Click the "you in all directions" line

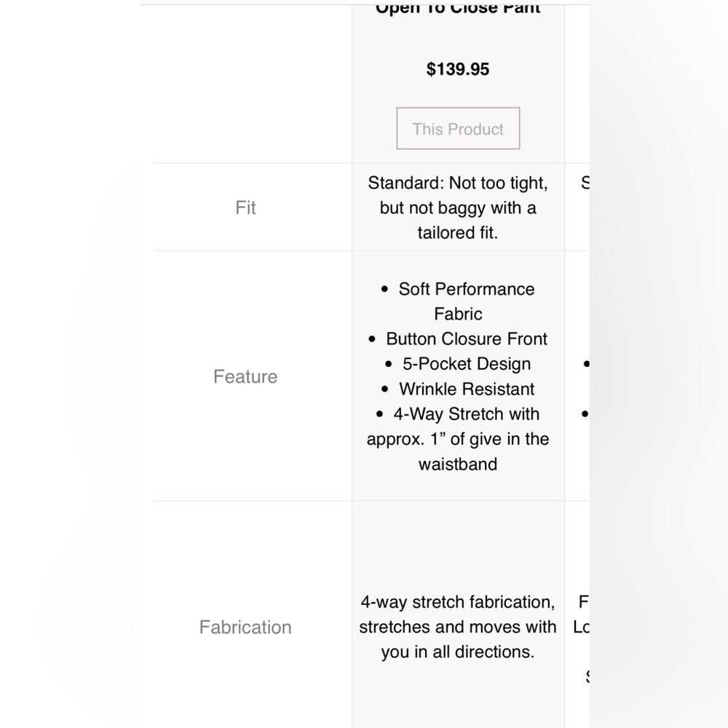point(458,652)
